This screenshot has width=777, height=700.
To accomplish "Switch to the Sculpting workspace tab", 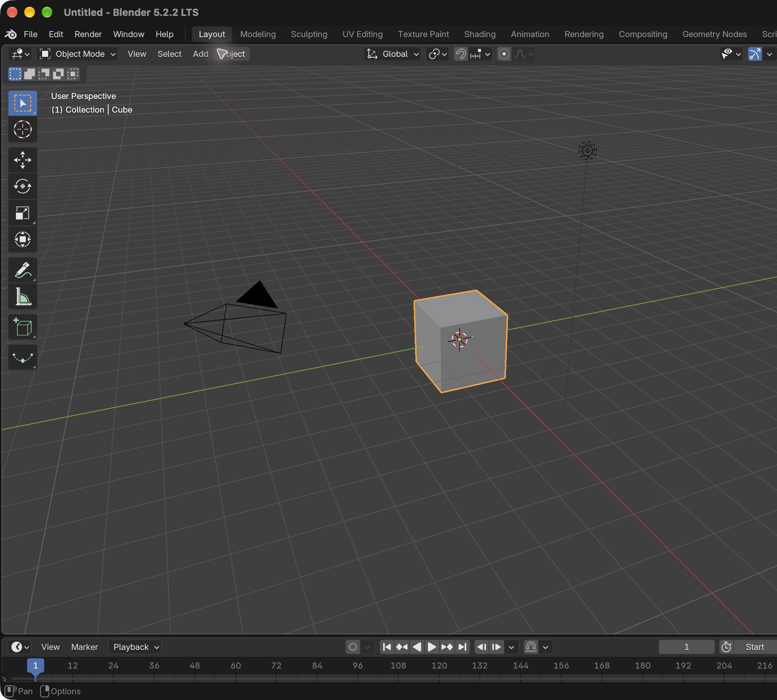I will [309, 34].
